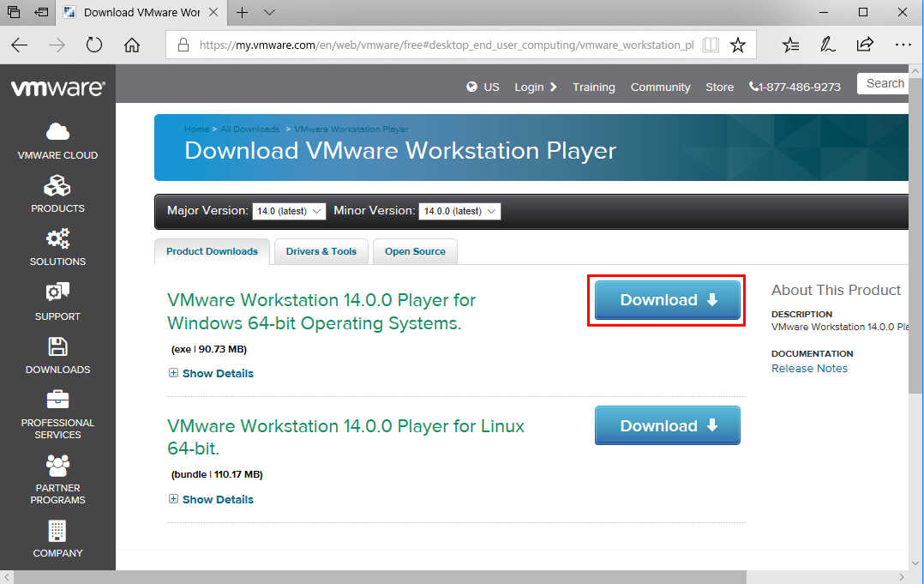Open the Professional Services briefcase icon
The width and height of the screenshot is (924, 584).
click(x=57, y=400)
